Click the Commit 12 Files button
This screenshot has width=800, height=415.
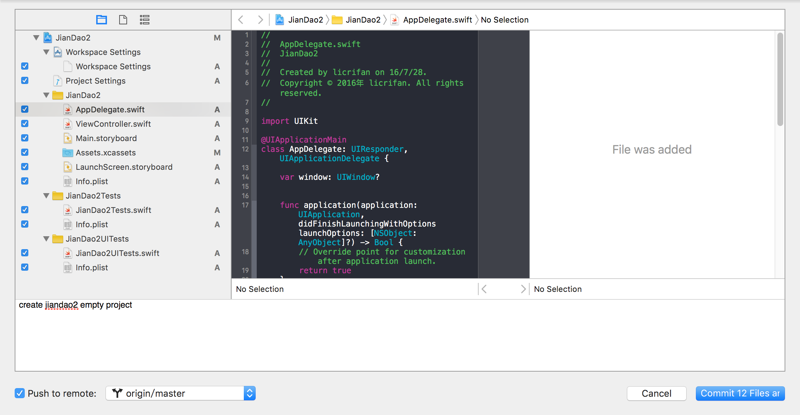pos(740,393)
